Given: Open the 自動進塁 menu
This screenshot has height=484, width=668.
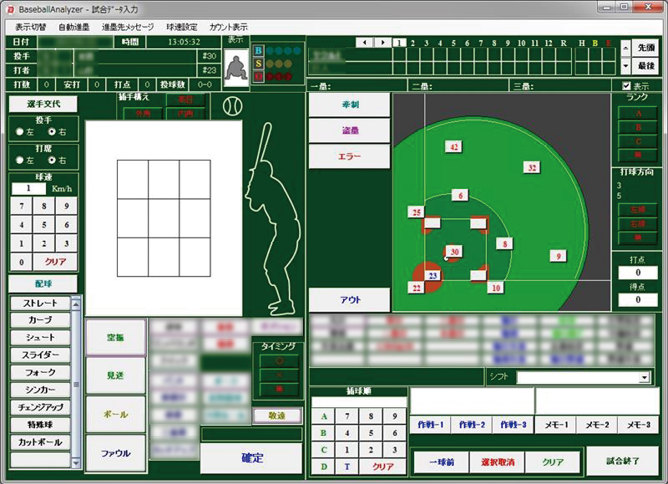Looking at the screenshot, I should (x=74, y=27).
